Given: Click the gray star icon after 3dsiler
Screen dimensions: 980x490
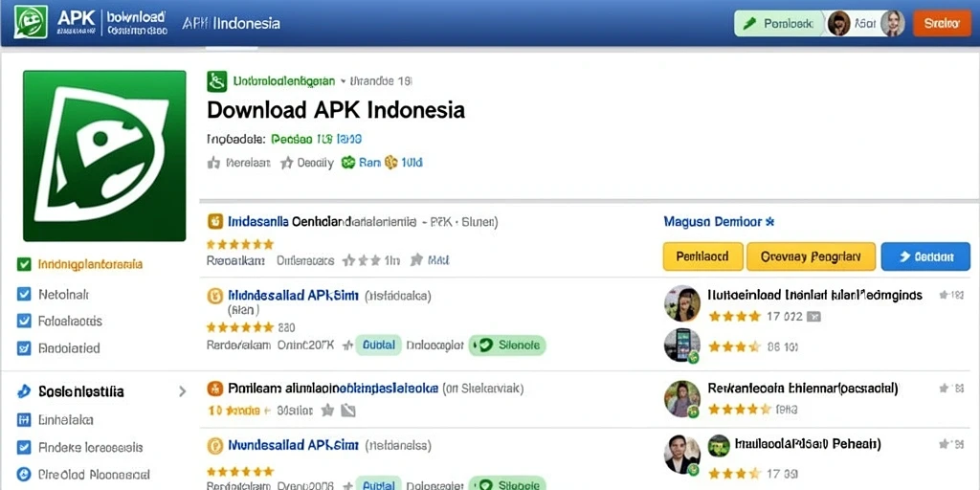Looking at the screenshot, I should tap(327, 411).
